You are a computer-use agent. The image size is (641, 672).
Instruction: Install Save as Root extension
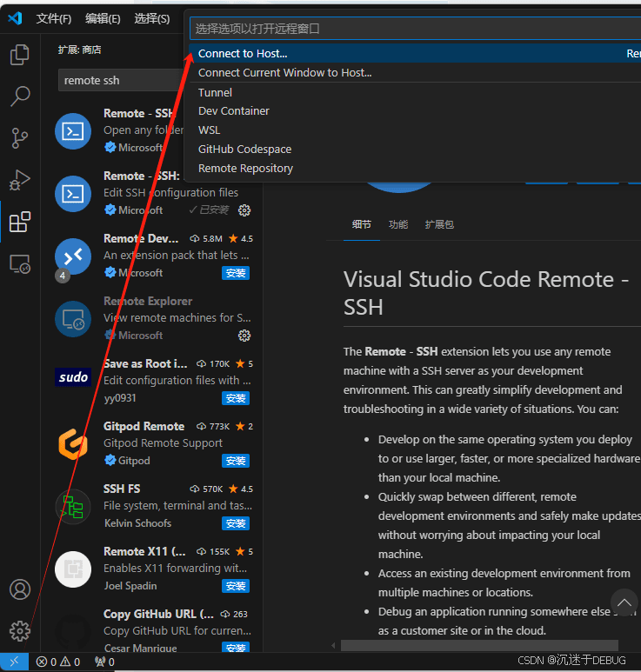click(236, 398)
